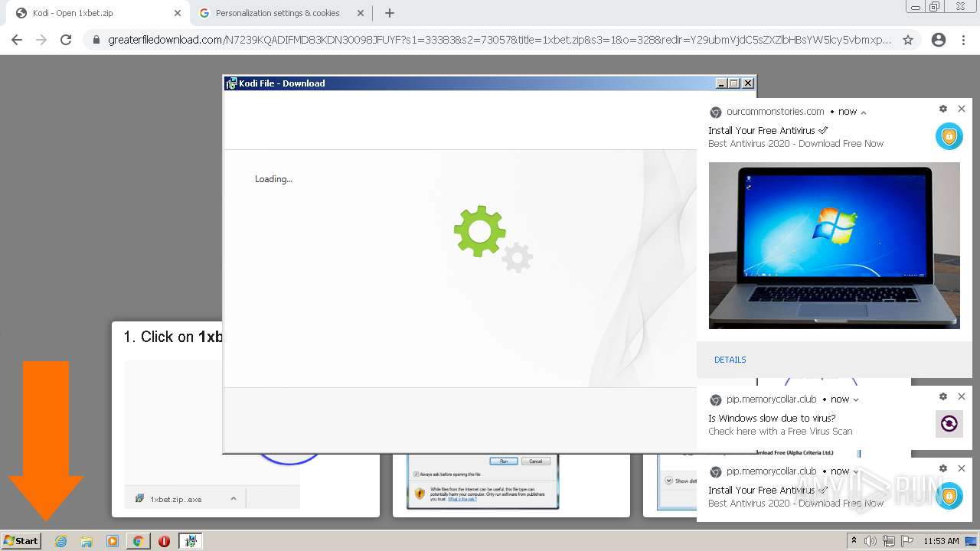Toggle 'Always ask before opening this file' checkbox

pos(416,474)
